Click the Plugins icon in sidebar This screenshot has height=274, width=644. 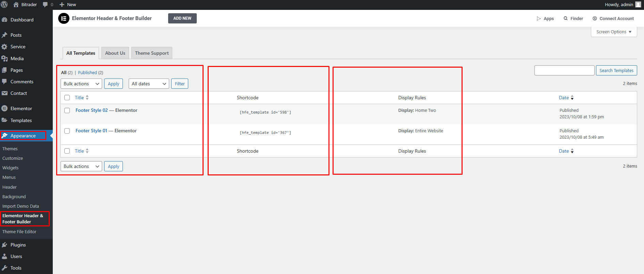[4, 245]
